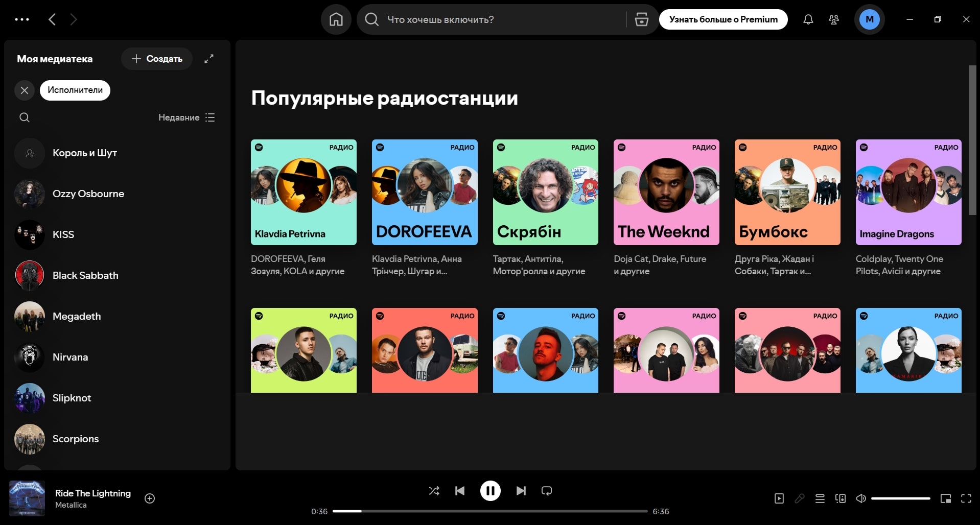The width and height of the screenshot is (980, 525).
Task: Pause the current track
Action: (x=490, y=491)
